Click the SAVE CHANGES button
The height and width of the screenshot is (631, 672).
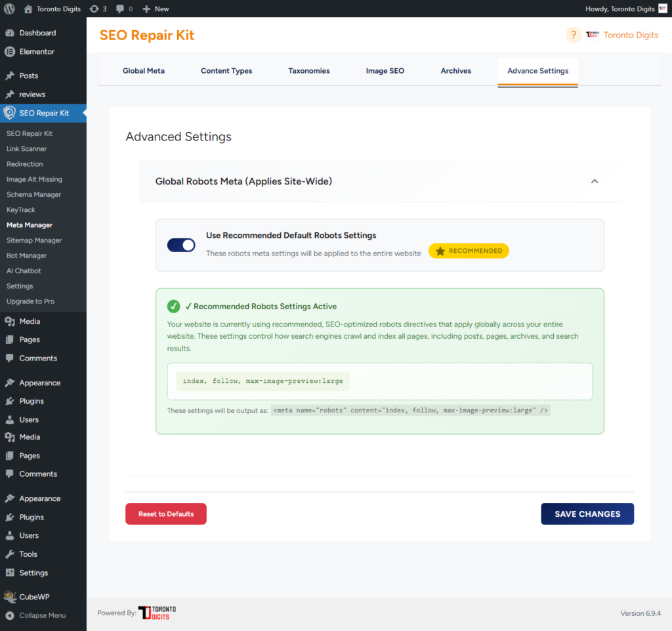pos(587,513)
